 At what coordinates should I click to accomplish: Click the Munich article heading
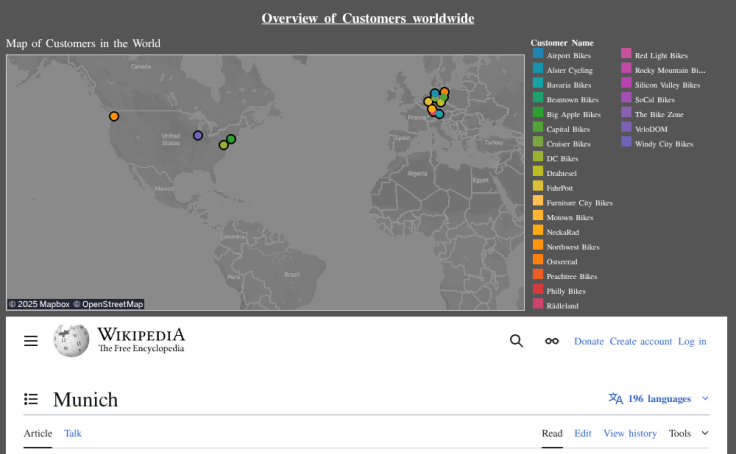[x=85, y=400]
